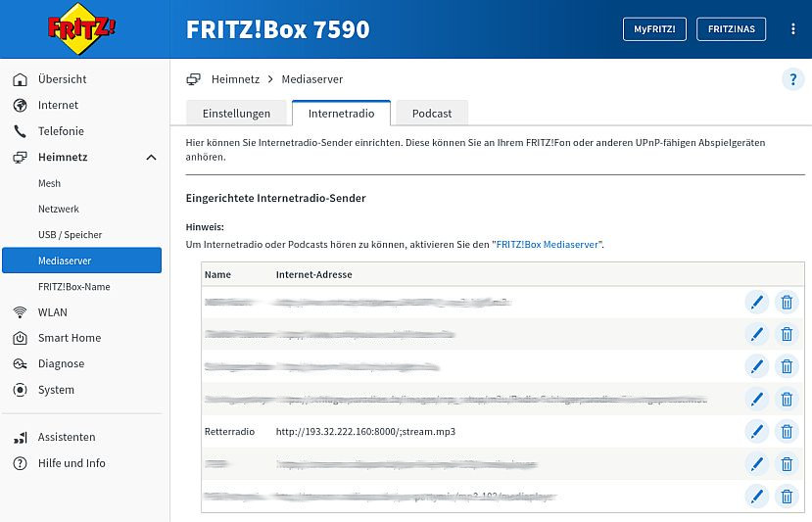This screenshot has height=522, width=812.
Task: Edit the fourth radio station entry
Action: point(756,399)
